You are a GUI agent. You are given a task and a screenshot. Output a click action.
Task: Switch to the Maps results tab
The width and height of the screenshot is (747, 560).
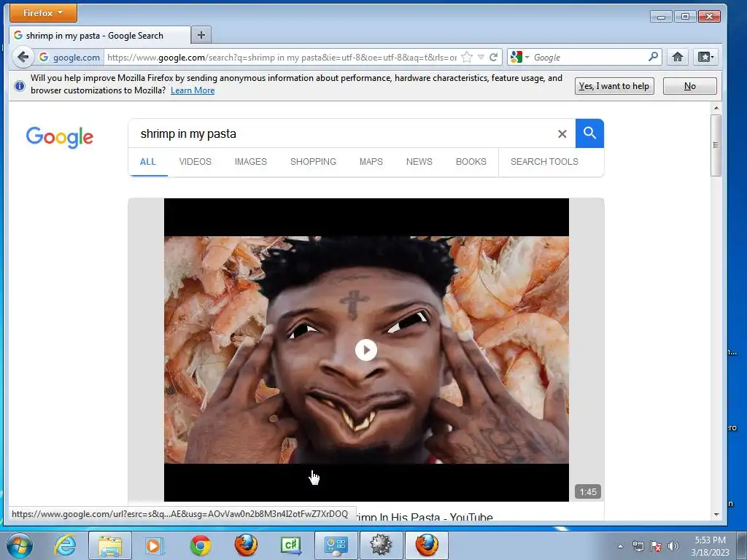[x=371, y=162]
